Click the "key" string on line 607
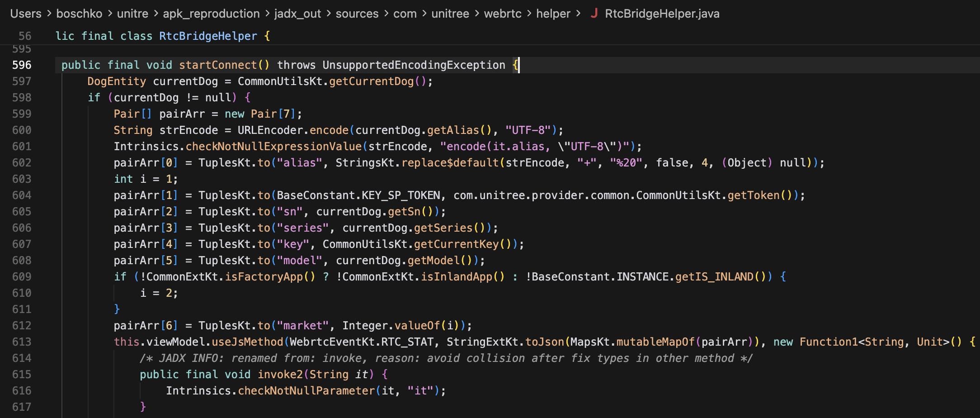The height and width of the screenshot is (418, 980). [x=293, y=244]
